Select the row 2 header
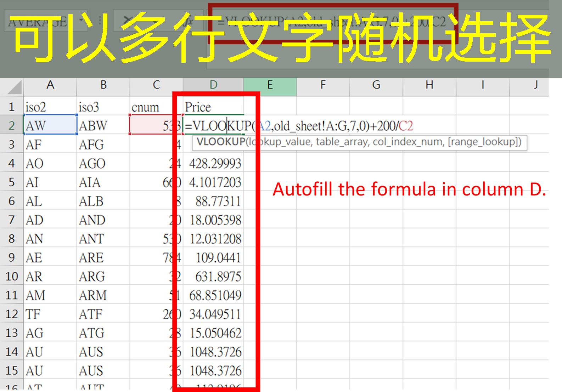 pos(12,126)
